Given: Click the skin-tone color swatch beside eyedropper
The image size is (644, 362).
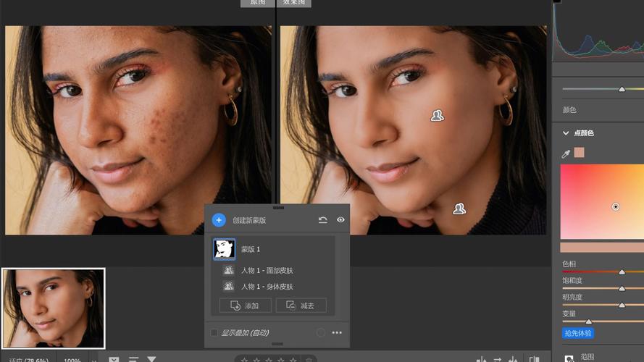Looking at the screenshot, I should 579,153.
